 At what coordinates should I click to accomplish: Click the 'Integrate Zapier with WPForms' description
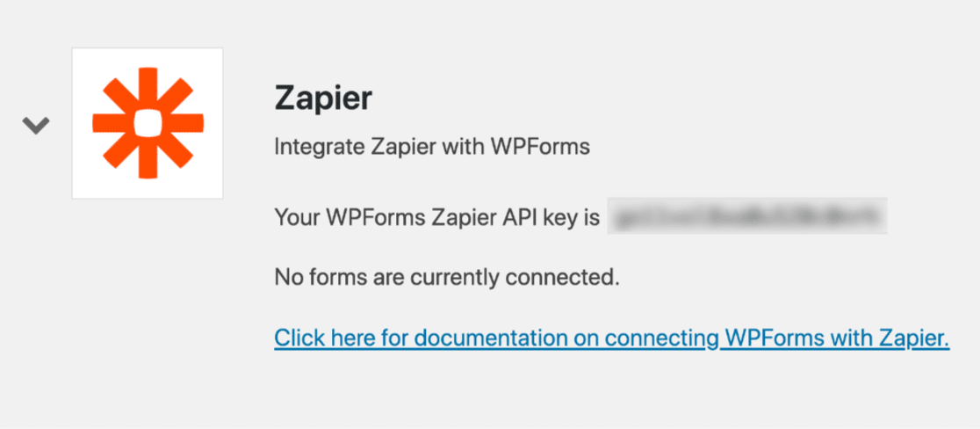pyautogui.click(x=432, y=147)
